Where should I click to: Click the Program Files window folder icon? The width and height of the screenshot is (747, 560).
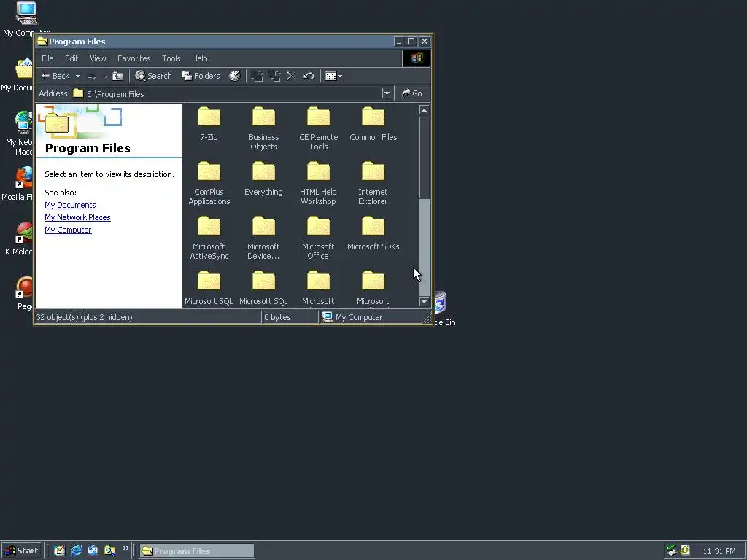43,42
